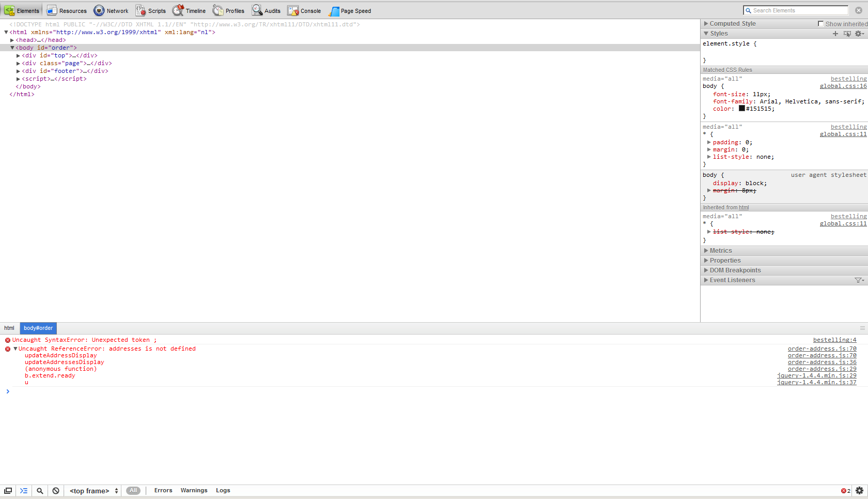Viewport: 868px width, 499px height.
Task: Open the Page Speed panel
Action: (x=350, y=10)
